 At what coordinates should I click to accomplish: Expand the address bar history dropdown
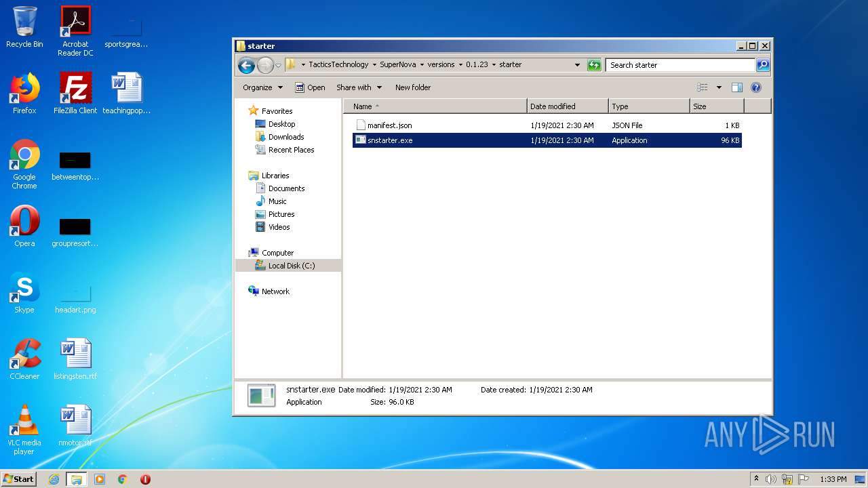pyautogui.click(x=577, y=65)
